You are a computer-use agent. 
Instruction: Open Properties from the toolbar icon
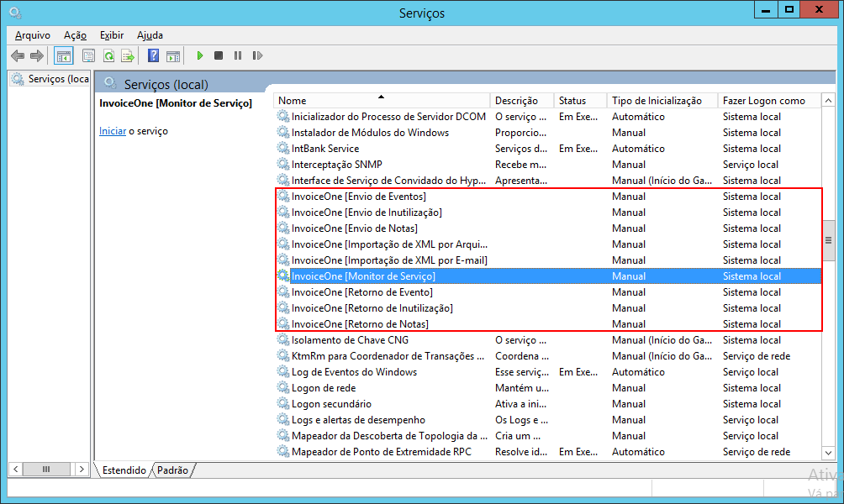(x=89, y=55)
